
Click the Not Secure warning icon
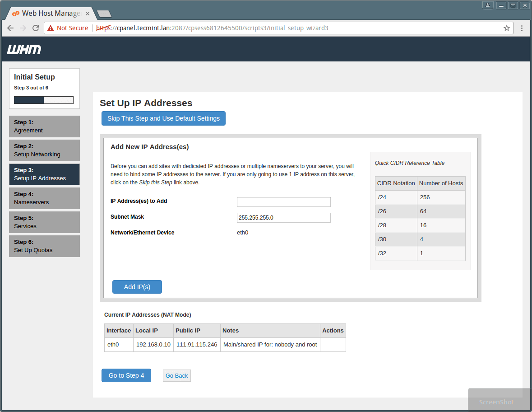click(x=51, y=28)
